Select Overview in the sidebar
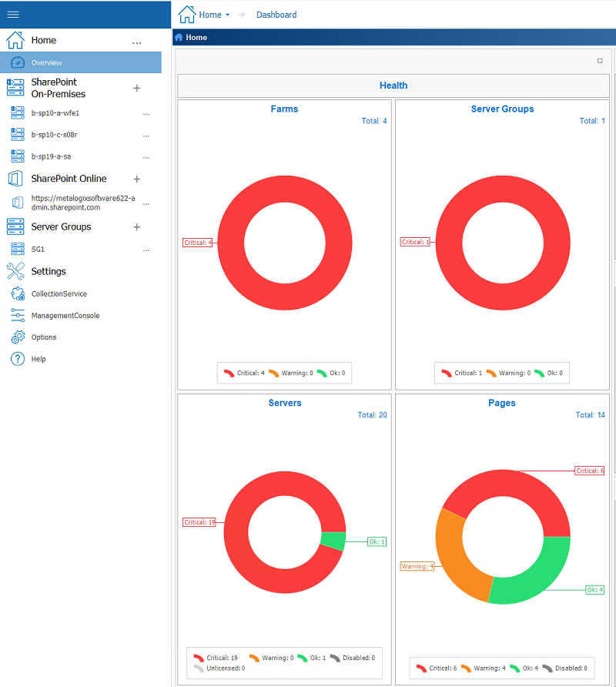616x687 pixels. (x=47, y=63)
